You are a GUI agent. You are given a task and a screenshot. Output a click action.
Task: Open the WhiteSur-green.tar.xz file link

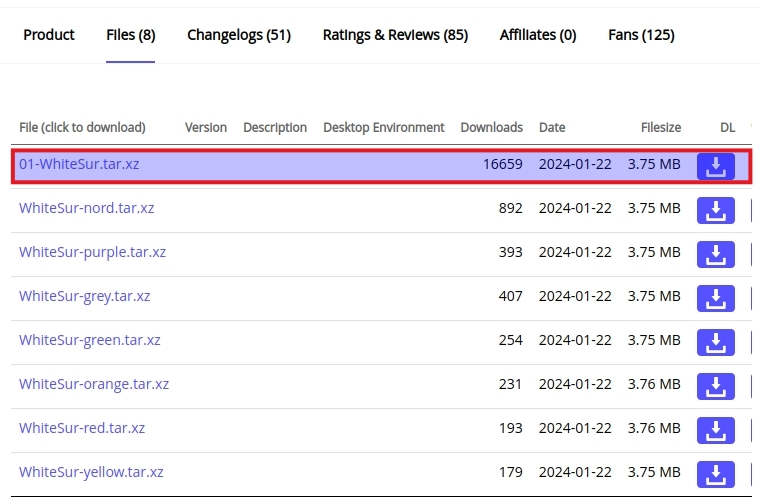(x=90, y=341)
